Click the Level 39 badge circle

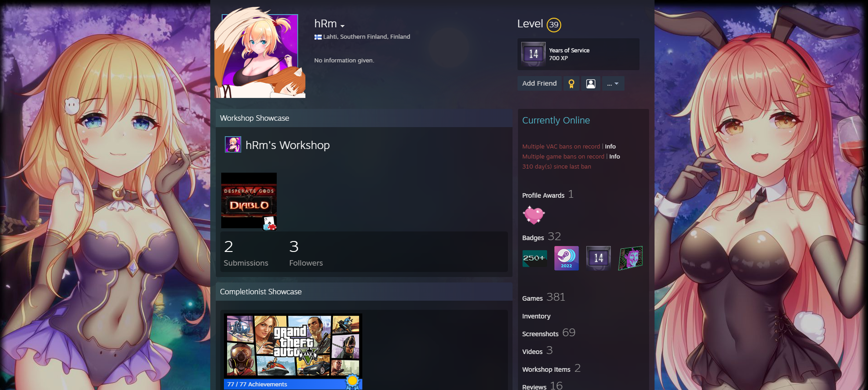click(553, 25)
